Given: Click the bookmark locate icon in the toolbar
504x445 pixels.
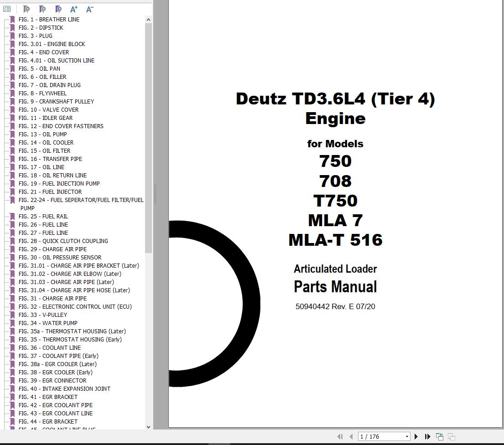Looking at the screenshot, I should pyautogui.click(x=58, y=9).
